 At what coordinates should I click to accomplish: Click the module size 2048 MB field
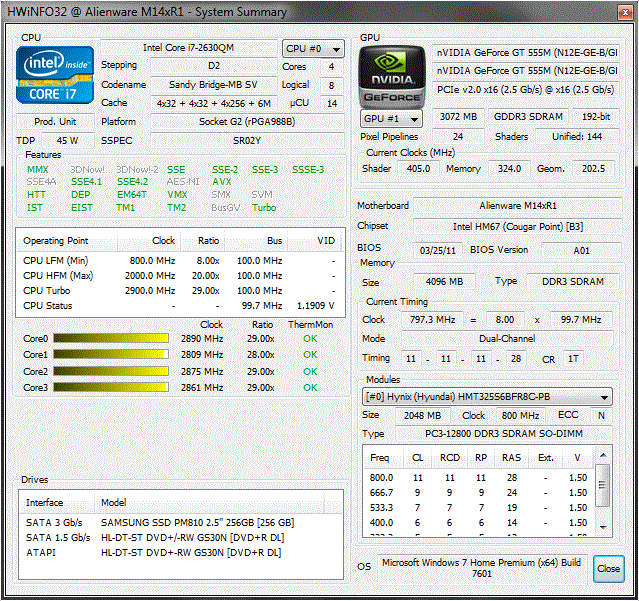tap(423, 415)
